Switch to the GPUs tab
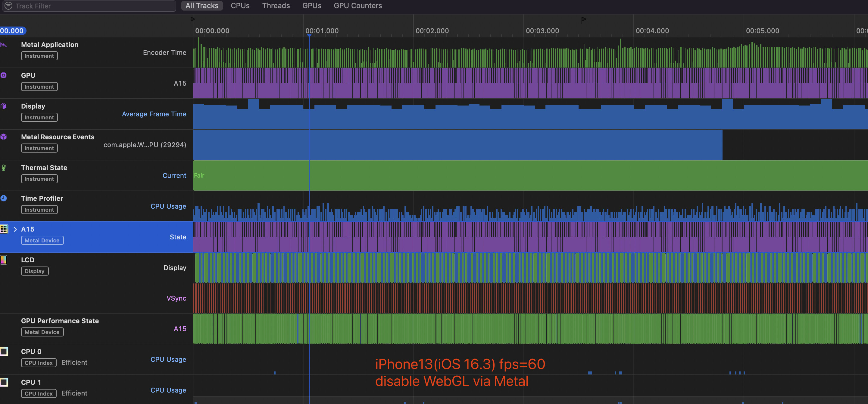The height and width of the screenshot is (404, 868). pos(312,5)
